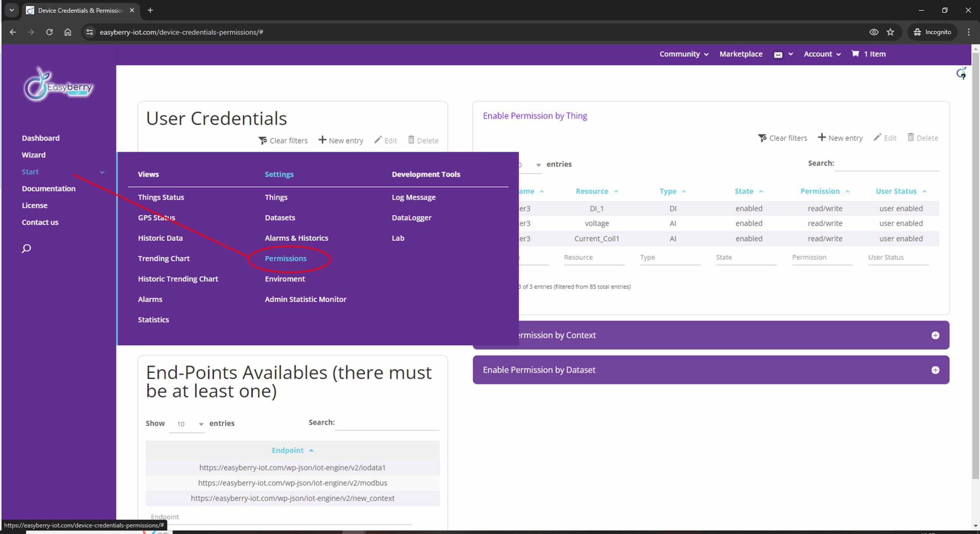
Task: Click New entry in Permission by Thing
Action: coord(840,138)
